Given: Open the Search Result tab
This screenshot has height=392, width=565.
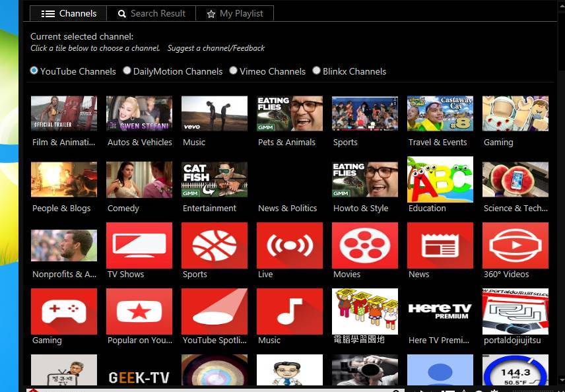Looking at the screenshot, I should 151,14.
